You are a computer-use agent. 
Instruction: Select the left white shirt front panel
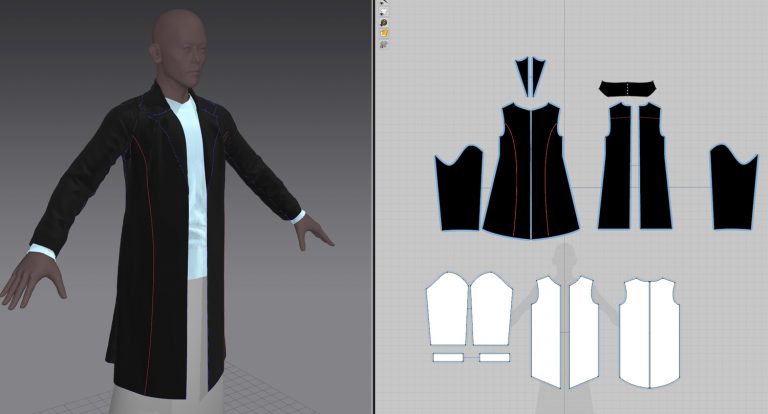pos(546,333)
